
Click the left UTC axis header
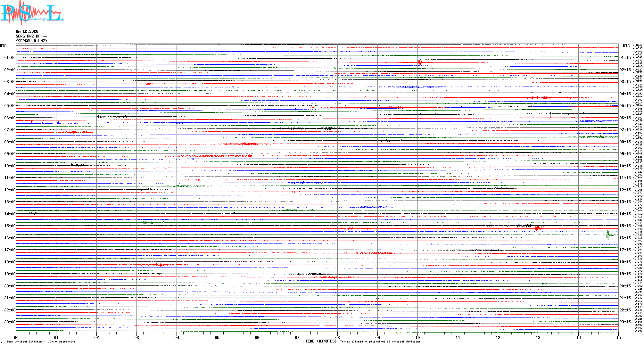(3, 46)
